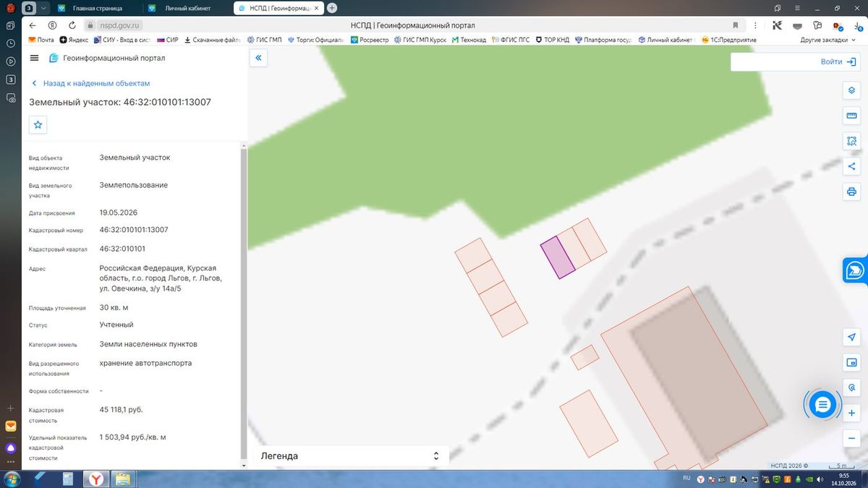Screen dimensions: 868x488
Task: Center the map on my location
Action: point(851,338)
